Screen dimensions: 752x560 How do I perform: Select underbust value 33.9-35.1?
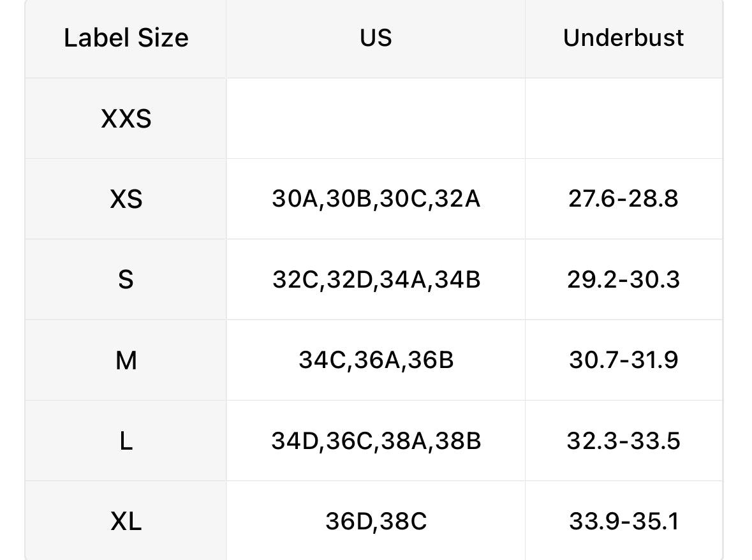(623, 522)
